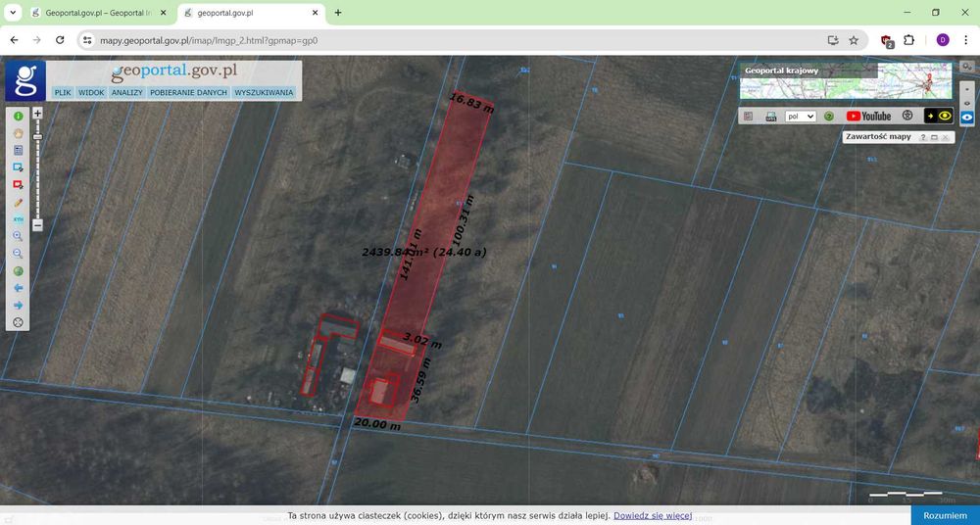Activate the hand pan tool
The image size is (980, 525).
[x=18, y=133]
